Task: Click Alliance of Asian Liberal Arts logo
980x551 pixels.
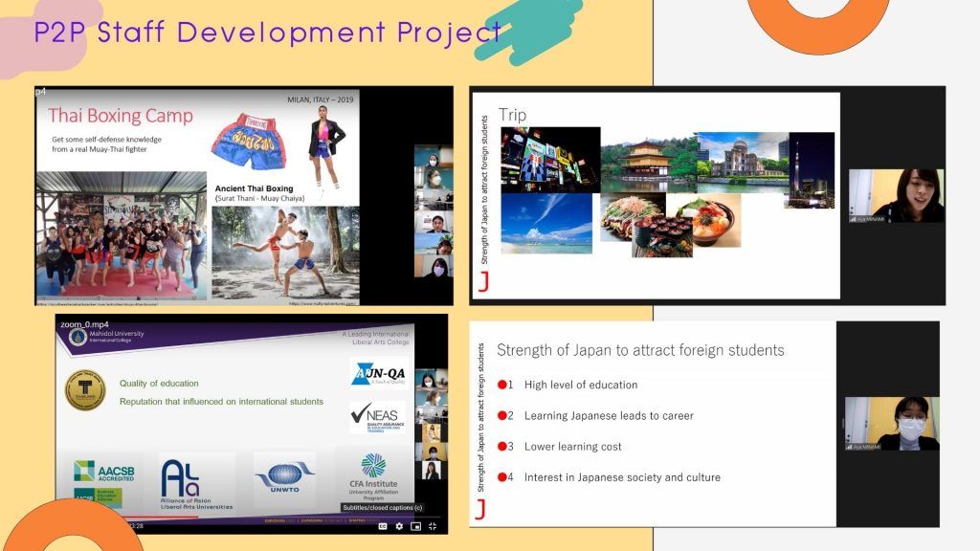Action: point(196,485)
